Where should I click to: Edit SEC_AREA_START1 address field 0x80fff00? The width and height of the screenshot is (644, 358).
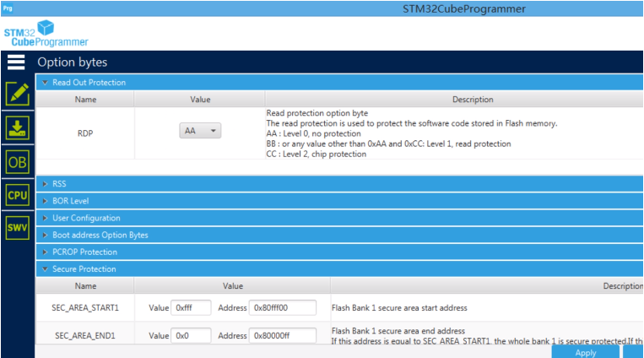click(283, 308)
